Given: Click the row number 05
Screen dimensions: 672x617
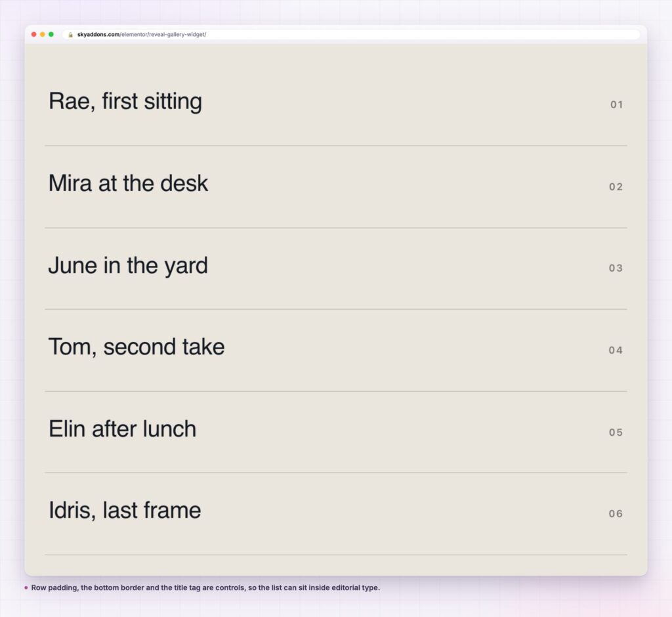Looking at the screenshot, I should (616, 432).
